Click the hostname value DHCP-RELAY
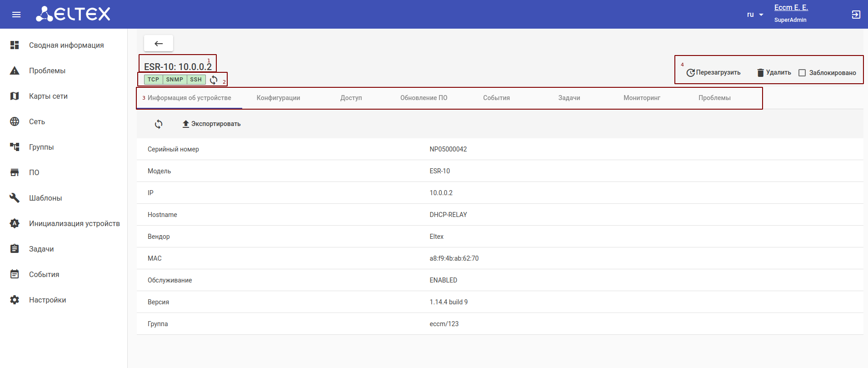Image resolution: width=868 pixels, height=368 pixels. tap(448, 215)
